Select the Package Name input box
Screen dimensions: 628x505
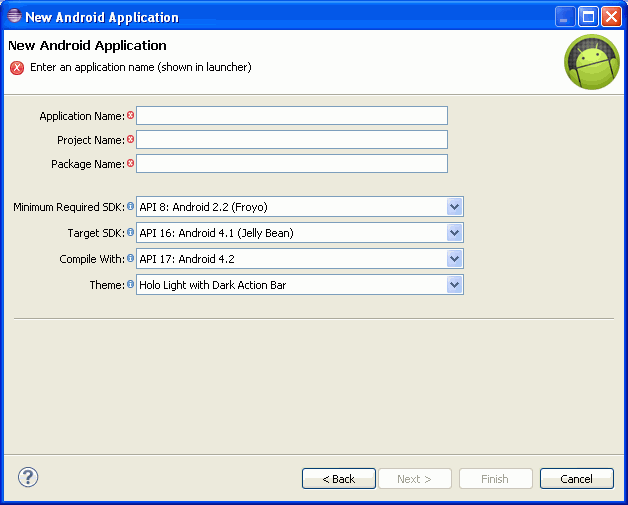[292, 164]
